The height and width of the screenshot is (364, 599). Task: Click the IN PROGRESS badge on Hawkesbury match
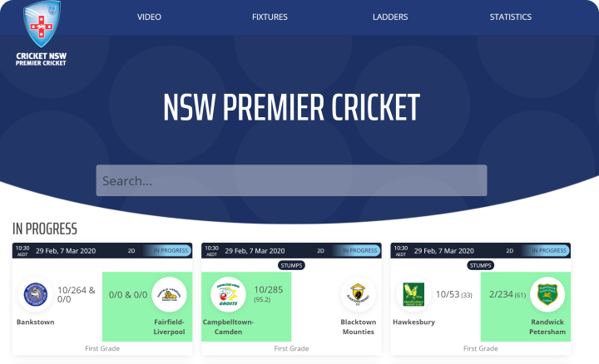pos(548,251)
